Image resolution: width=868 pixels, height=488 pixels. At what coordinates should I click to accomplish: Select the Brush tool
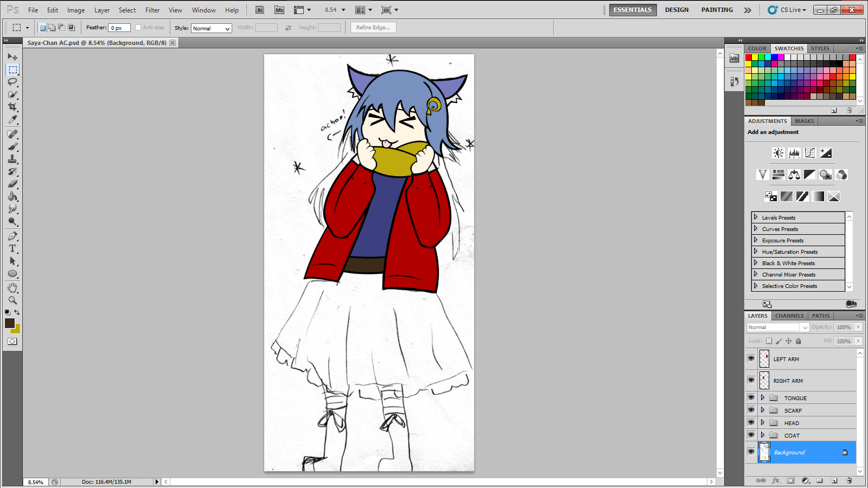coord(12,146)
